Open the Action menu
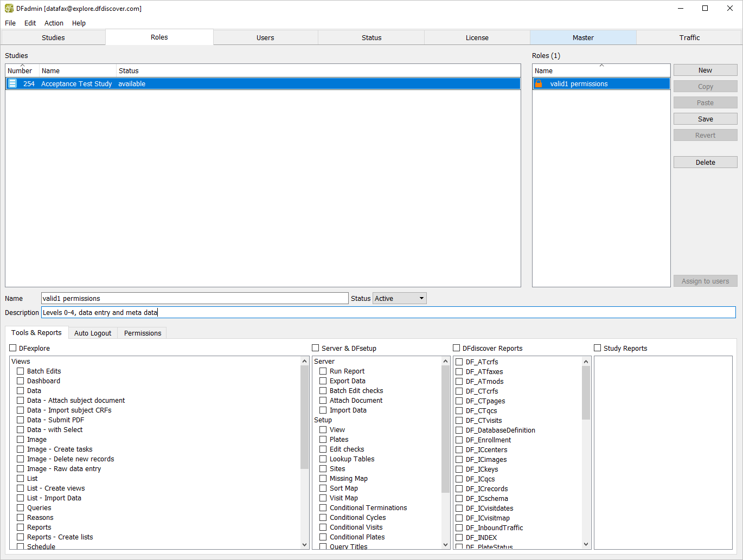The width and height of the screenshot is (743, 560). tap(54, 23)
